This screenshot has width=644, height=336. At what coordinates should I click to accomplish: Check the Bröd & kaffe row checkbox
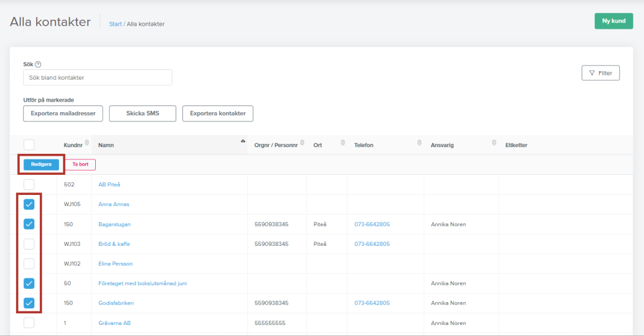pos(29,244)
